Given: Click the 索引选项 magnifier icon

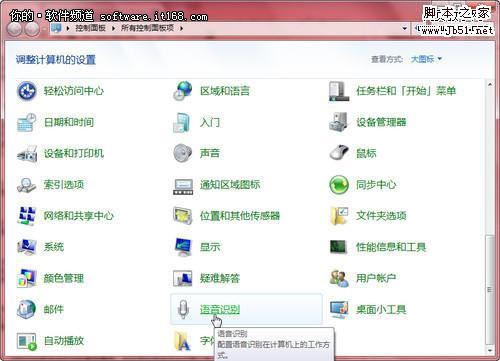Looking at the screenshot, I should tap(27, 185).
